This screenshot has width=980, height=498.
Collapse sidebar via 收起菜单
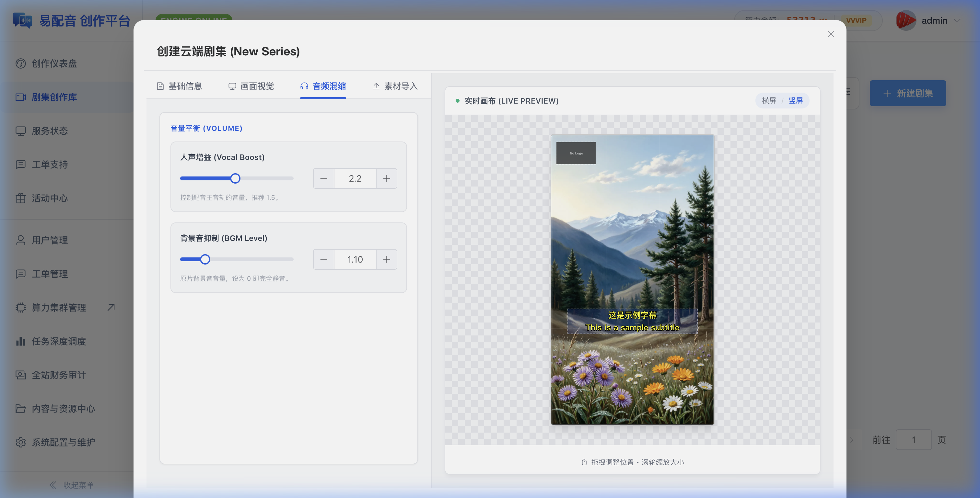[72, 485]
